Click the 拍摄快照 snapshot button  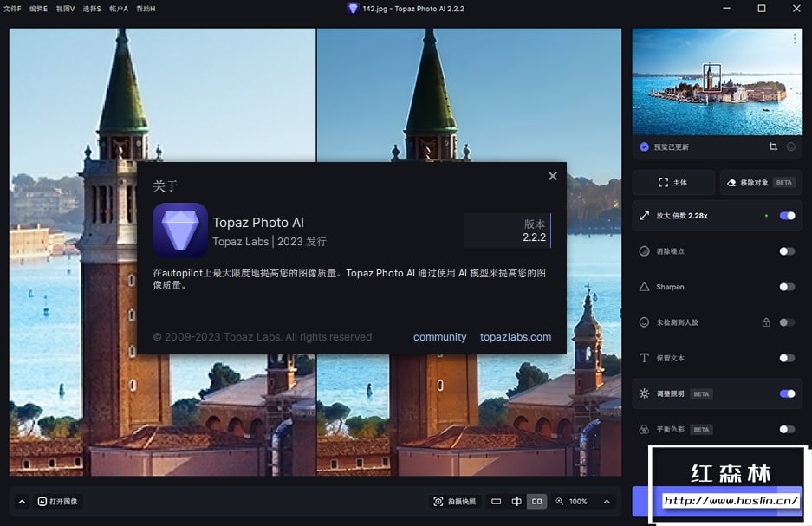tap(455, 501)
